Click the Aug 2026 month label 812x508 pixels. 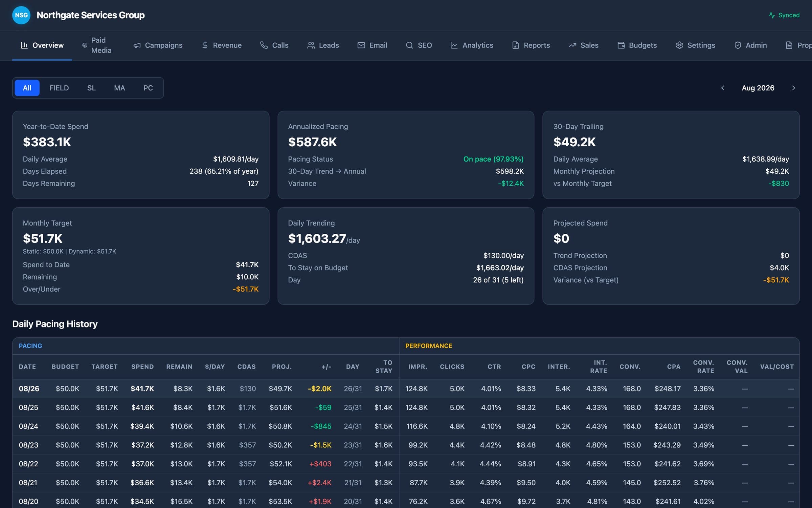click(x=758, y=88)
